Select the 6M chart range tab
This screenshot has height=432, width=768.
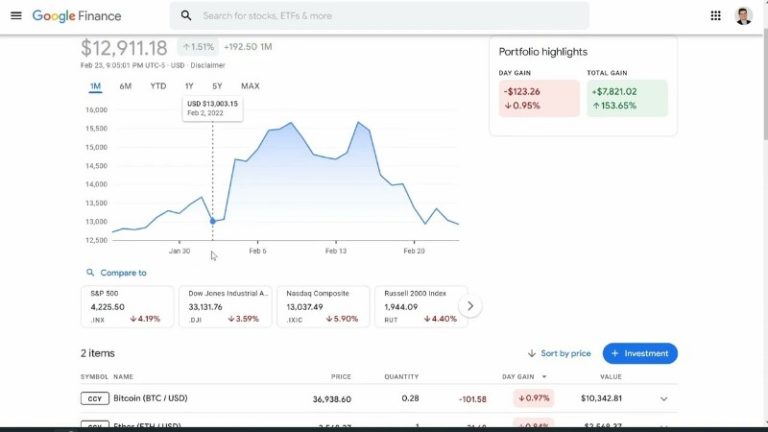[x=125, y=86]
